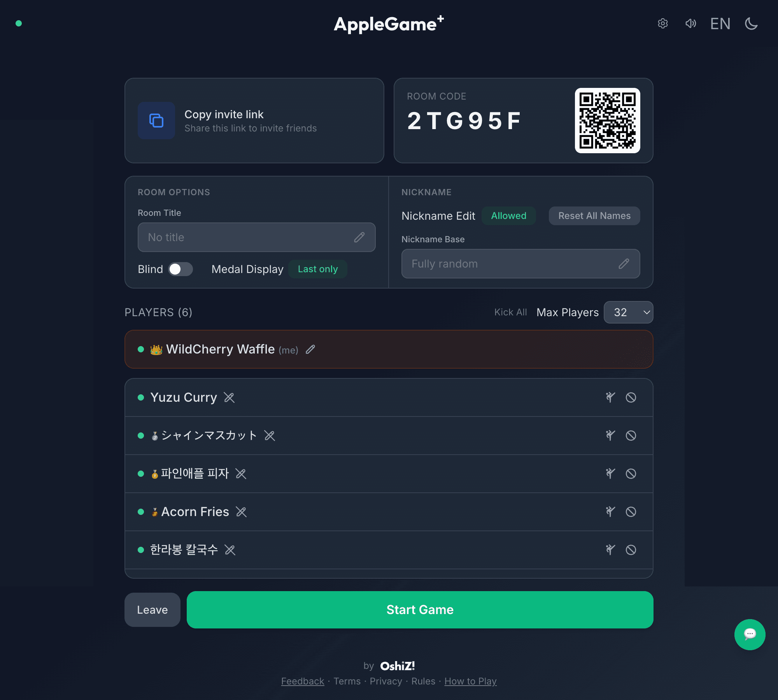The height and width of the screenshot is (700, 778).
Task: Kick player 한라봉 칼국수
Action: pos(610,550)
